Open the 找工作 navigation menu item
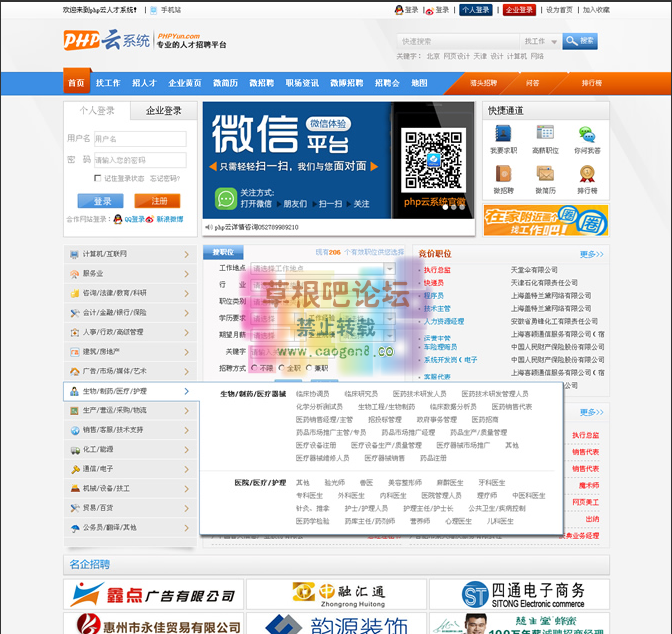 coord(108,83)
